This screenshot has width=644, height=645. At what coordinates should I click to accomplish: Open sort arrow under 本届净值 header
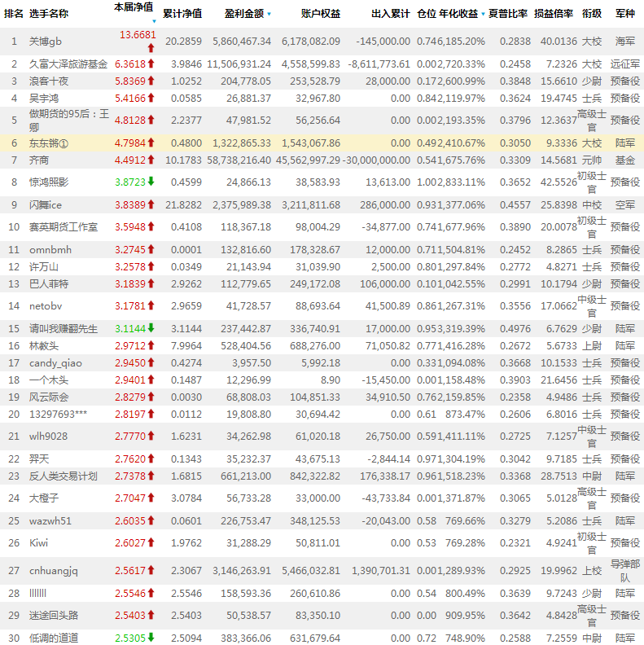[x=154, y=21]
